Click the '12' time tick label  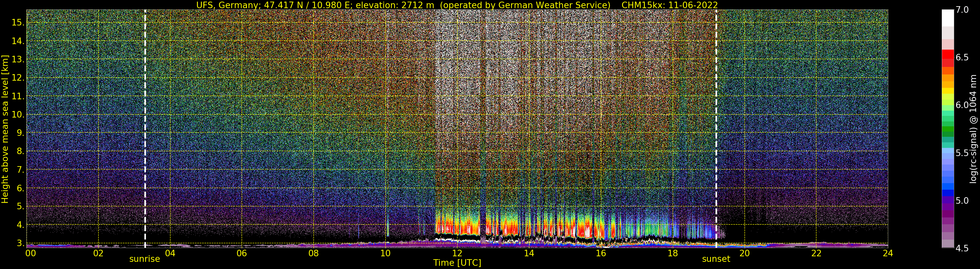click(x=457, y=253)
